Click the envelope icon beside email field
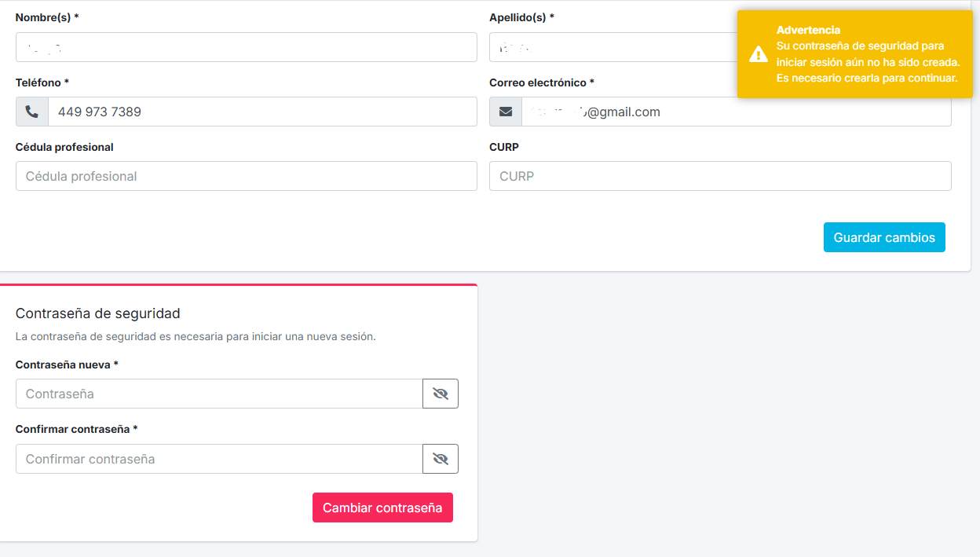 506,112
